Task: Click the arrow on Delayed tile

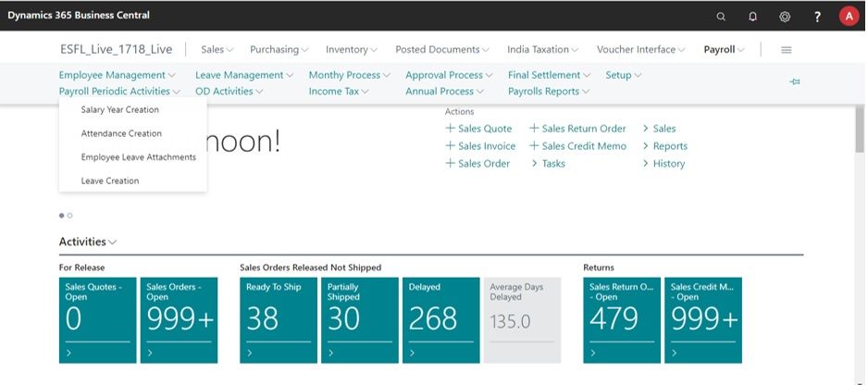Action: [412, 353]
